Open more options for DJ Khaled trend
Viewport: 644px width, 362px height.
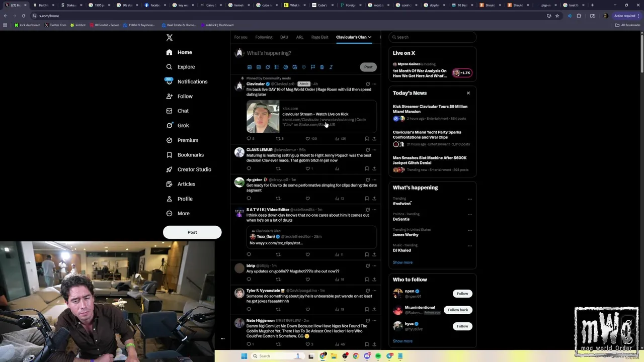pyautogui.click(x=470, y=246)
